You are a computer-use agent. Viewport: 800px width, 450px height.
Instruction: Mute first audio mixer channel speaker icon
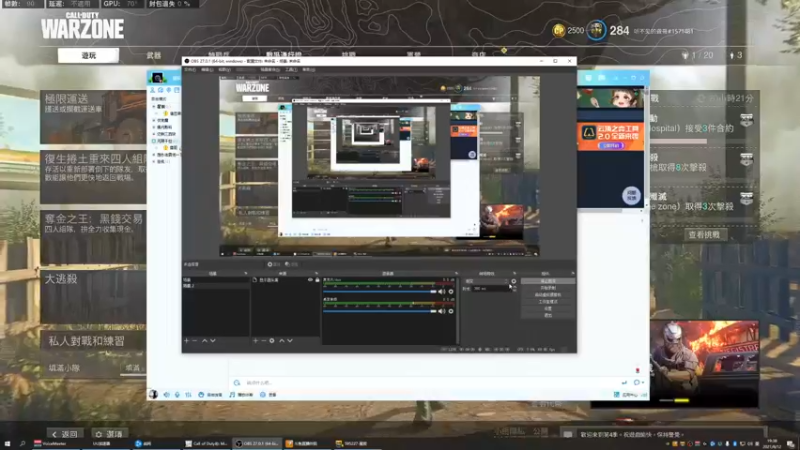[441, 292]
